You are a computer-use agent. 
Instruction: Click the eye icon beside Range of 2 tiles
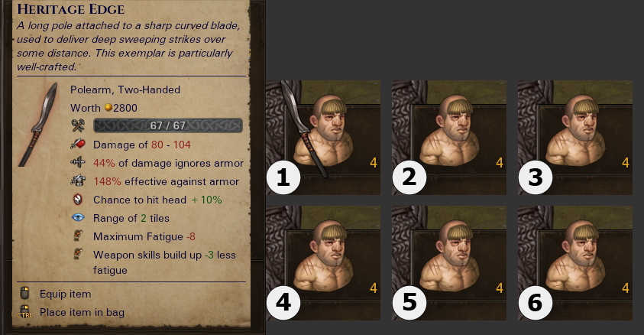pyautogui.click(x=78, y=217)
